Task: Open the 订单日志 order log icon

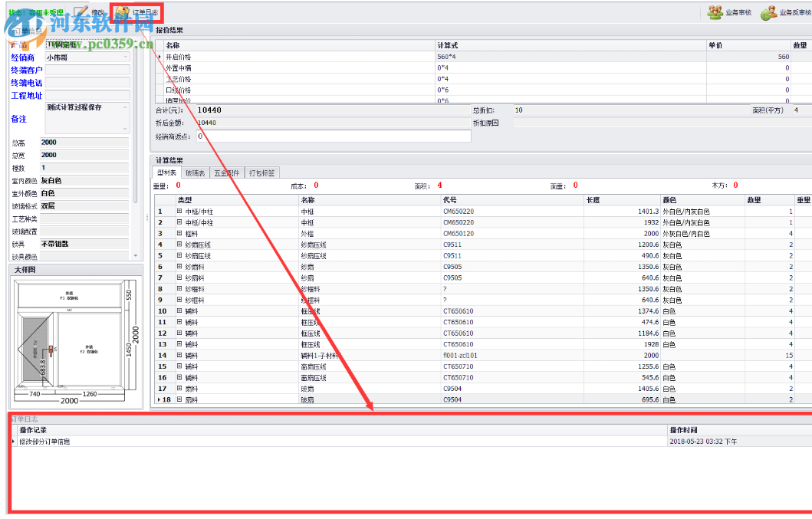Action: (x=123, y=12)
